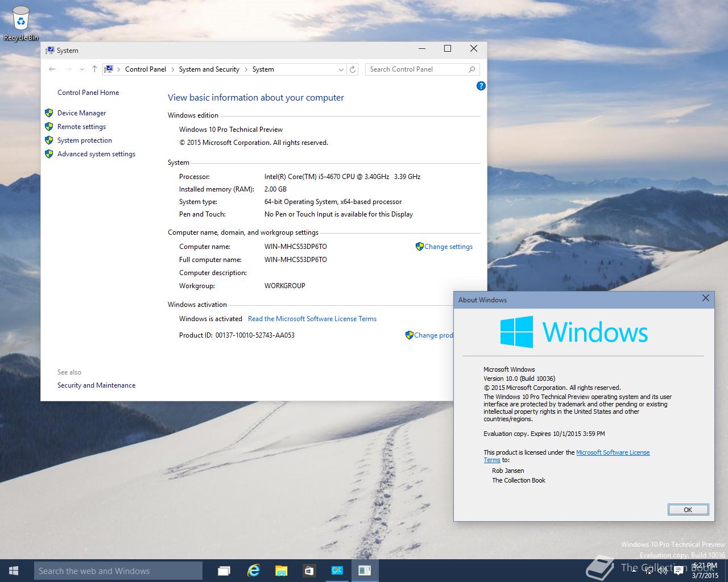The image size is (728, 582).
Task: Click Search the web and Windows box
Action: pos(118,571)
